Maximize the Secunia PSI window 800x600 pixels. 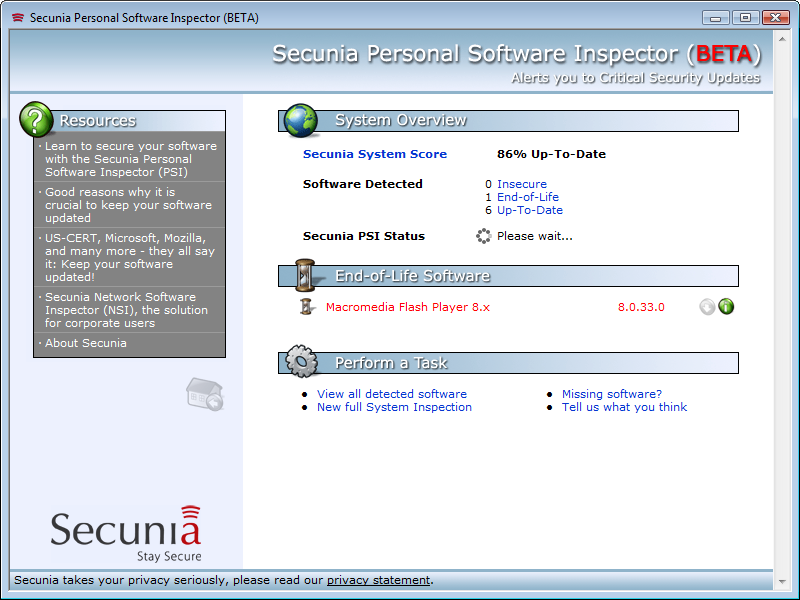[x=745, y=18]
